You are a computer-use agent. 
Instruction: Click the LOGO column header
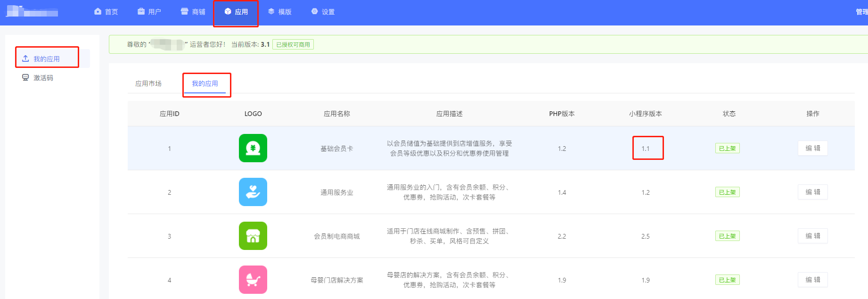click(253, 114)
